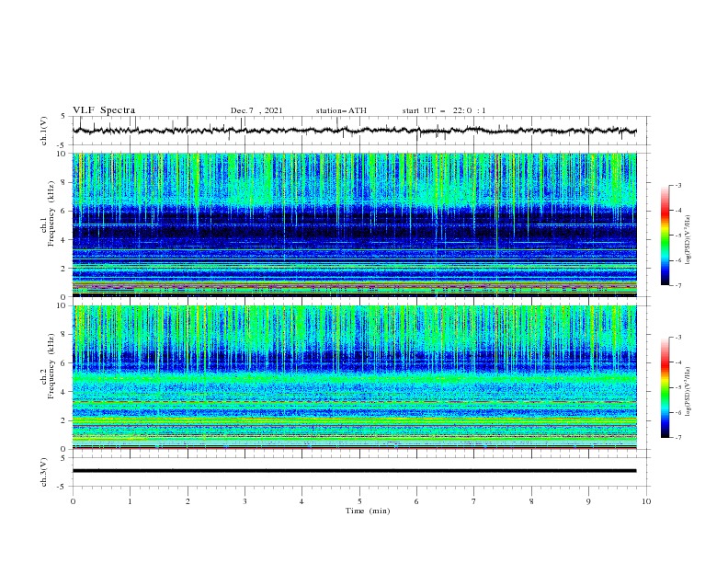This screenshot has width=728, height=563.
Task: Click the '5' tick on time axis
Action: (359, 501)
